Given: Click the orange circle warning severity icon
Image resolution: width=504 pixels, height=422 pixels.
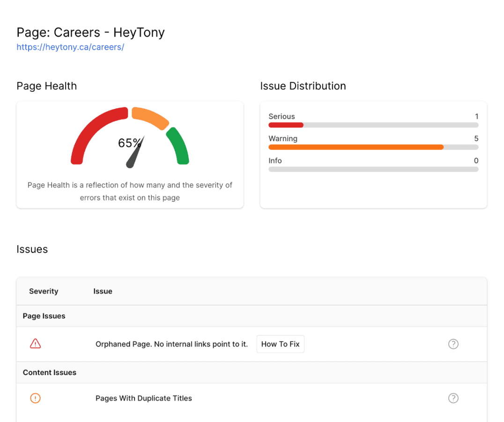Looking at the screenshot, I should point(35,398).
